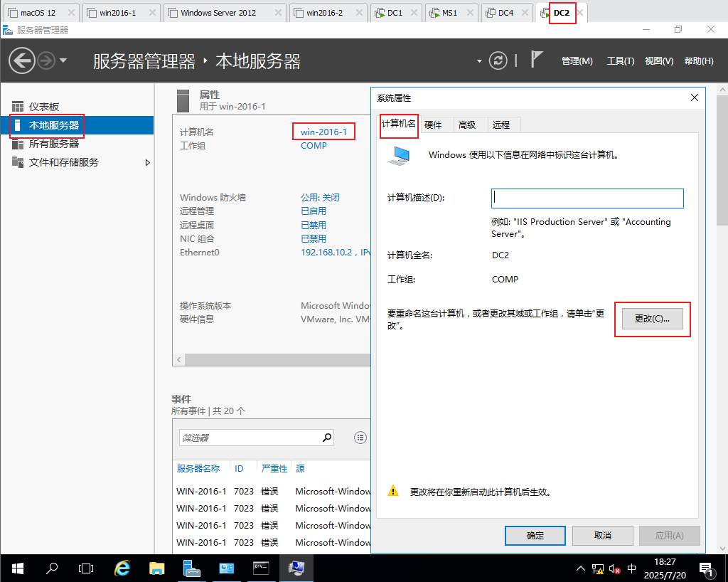Click the magnifier icon in events filter
Viewport: 728px width, 582px height.
[327, 438]
